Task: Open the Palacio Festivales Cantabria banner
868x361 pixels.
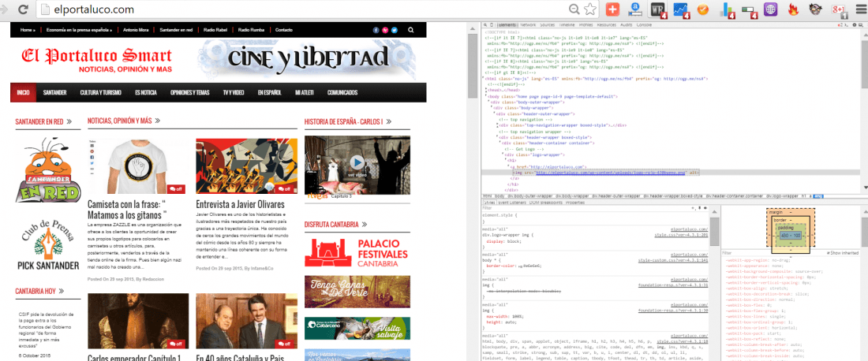Action: (x=357, y=253)
